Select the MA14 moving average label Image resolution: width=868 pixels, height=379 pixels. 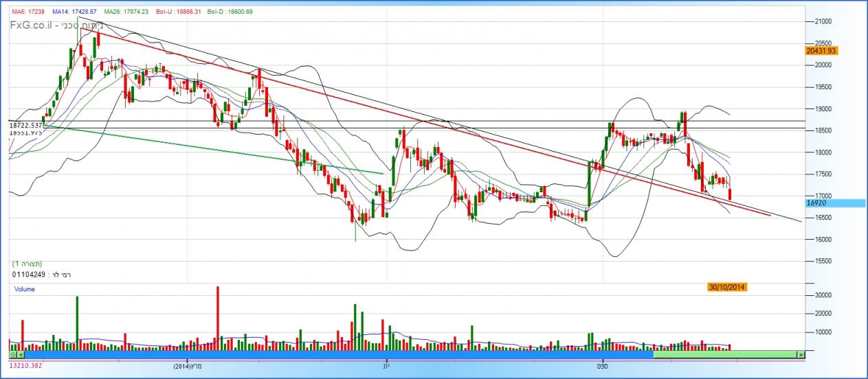[76, 12]
